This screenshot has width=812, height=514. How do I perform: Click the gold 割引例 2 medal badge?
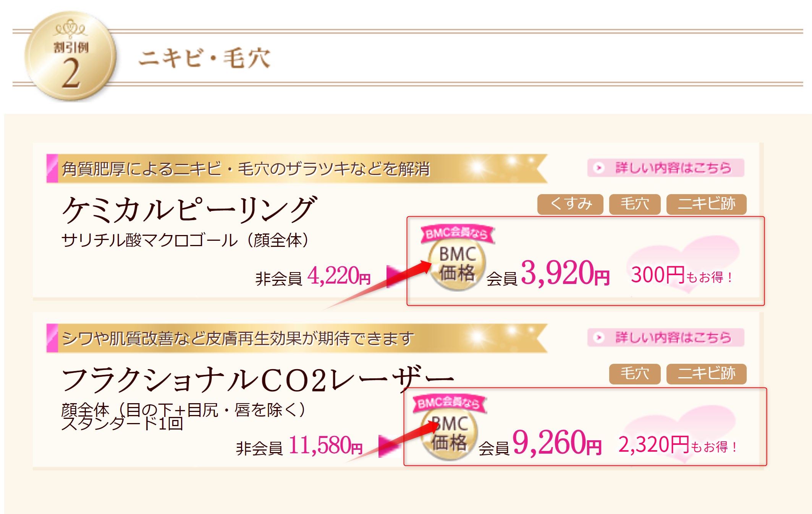(70, 56)
